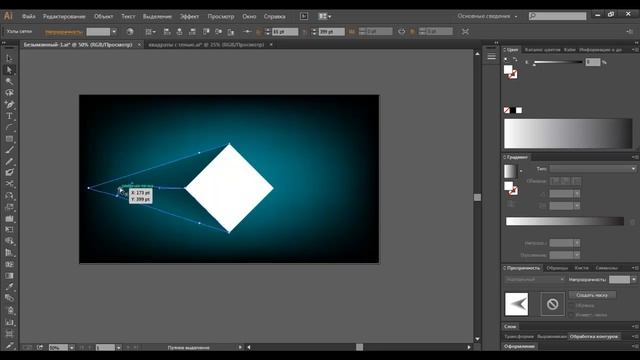Select the Magic Wand tool
The width and height of the screenshot is (640, 360).
pos(9,81)
